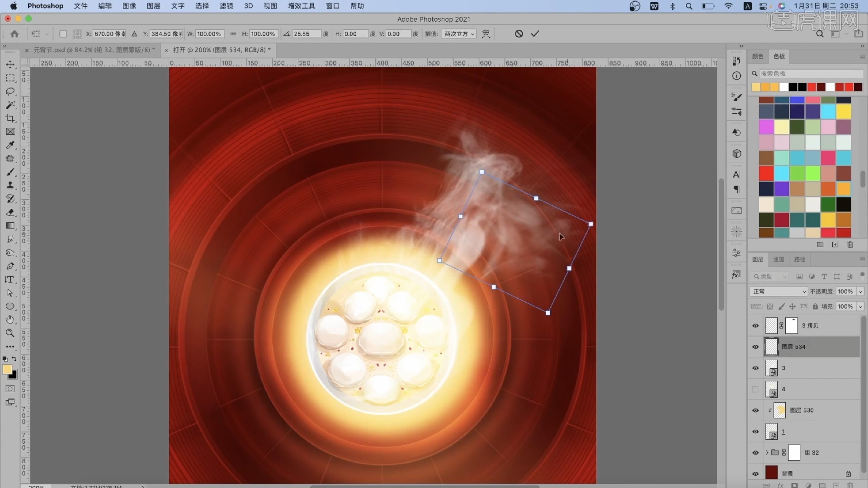
Task: Hide the layer named 3
Action: tap(755, 368)
